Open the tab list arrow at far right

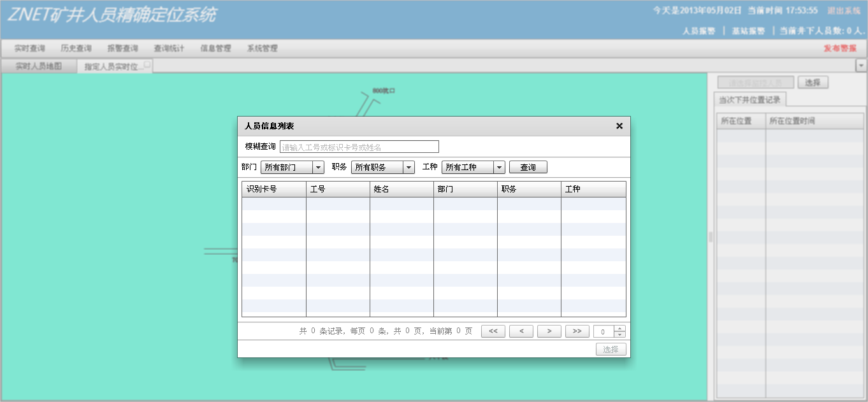(x=861, y=66)
